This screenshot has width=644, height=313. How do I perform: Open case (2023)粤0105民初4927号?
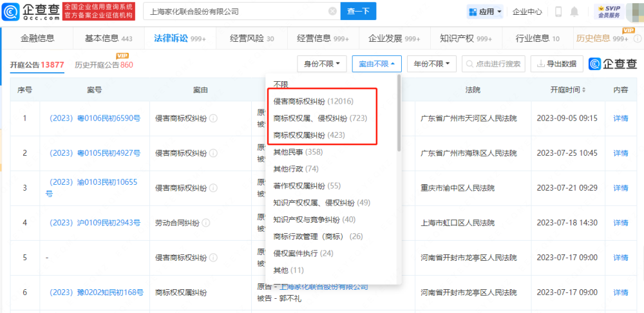pyautogui.click(x=95, y=153)
